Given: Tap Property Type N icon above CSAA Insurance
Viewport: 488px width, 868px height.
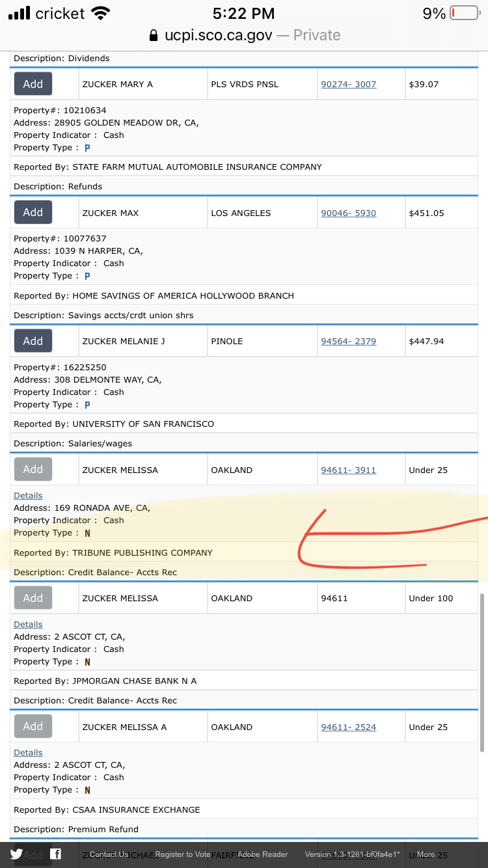Looking at the screenshot, I should (87, 790).
